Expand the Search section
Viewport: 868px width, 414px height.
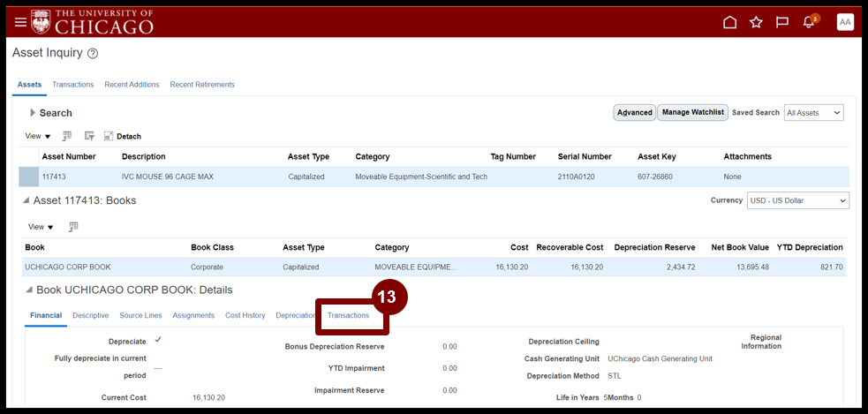pyautogui.click(x=33, y=113)
